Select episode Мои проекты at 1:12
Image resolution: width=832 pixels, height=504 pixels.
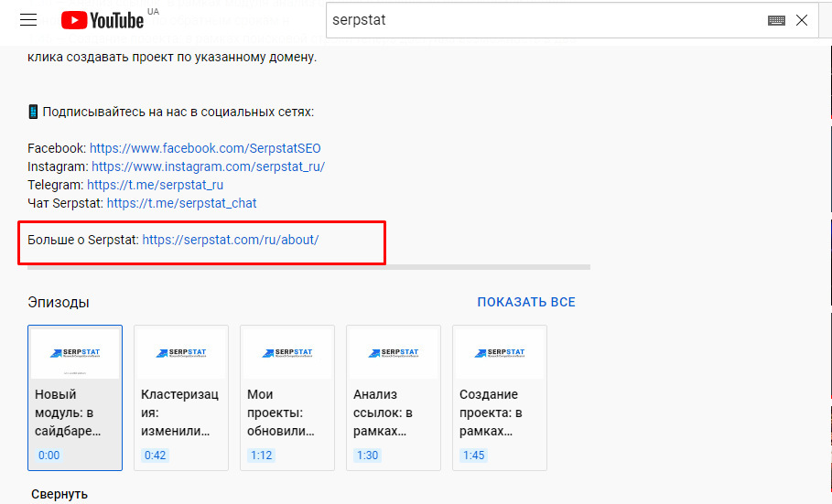point(287,398)
